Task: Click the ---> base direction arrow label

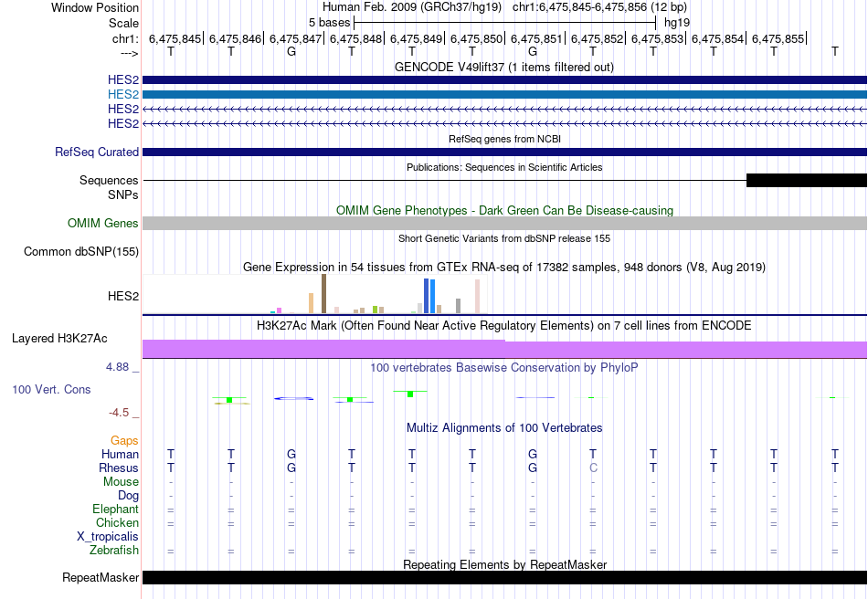Action: click(129, 53)
